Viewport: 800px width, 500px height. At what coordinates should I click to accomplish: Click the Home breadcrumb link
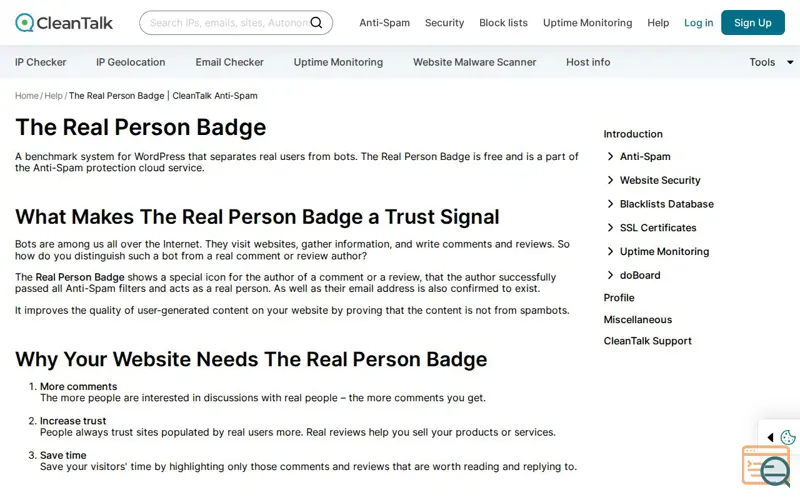click(x=27, y=96)
